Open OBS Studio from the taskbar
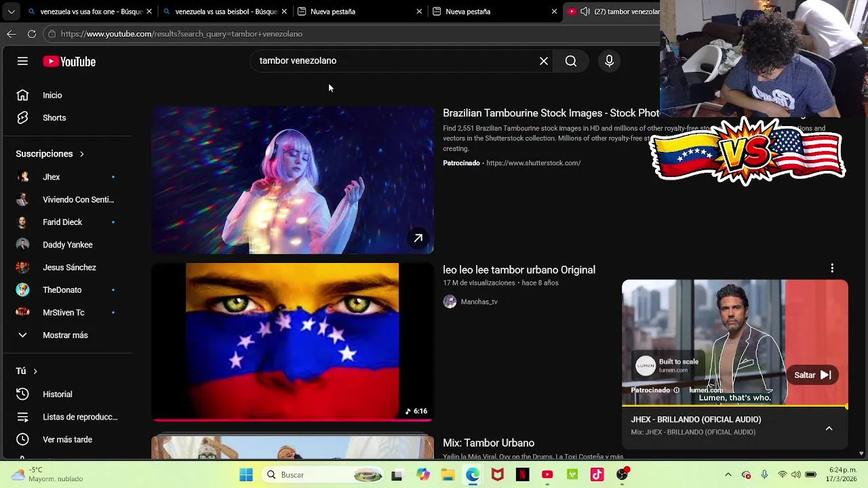This screenshot has width=868, height=488. (622, 475)
